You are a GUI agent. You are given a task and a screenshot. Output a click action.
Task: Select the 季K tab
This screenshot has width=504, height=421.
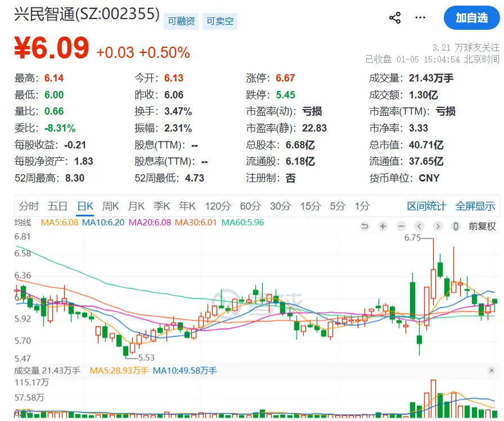(161, 206)
